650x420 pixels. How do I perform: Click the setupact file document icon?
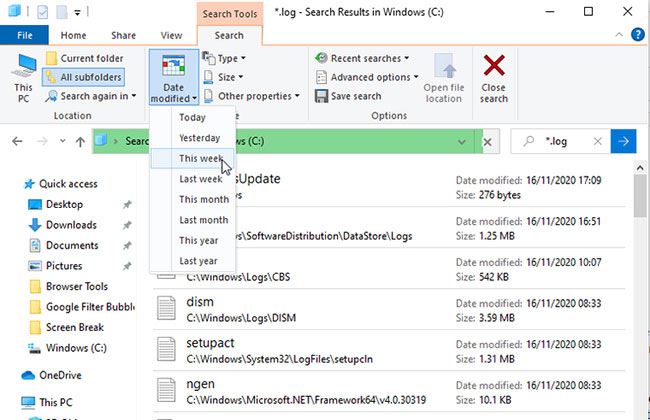(x=166, y=349)
